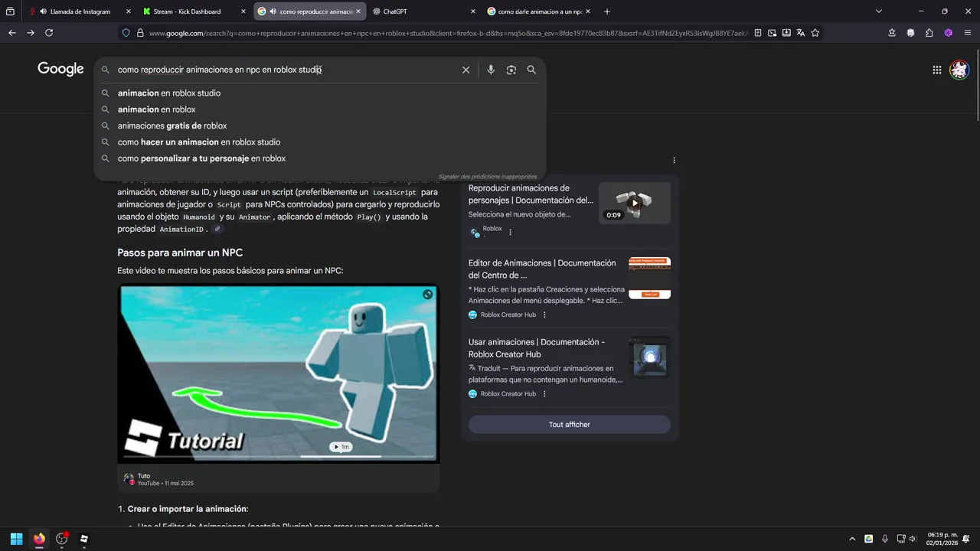Click 'Signaler des prédictions inappropriées' link
This screenshot has height=551, width=980.
pyautogui.click(x=488, y=177)
